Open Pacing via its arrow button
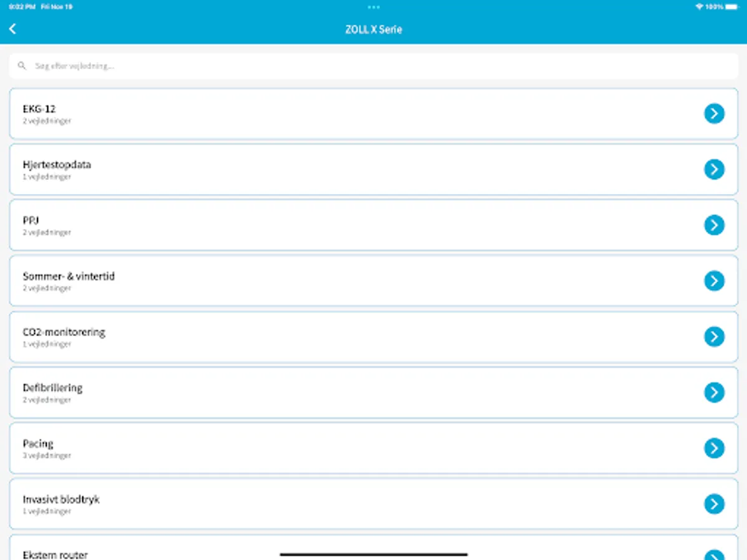This screenshot has height=560, width=747. pyautogui.click(x=714, y=448)
